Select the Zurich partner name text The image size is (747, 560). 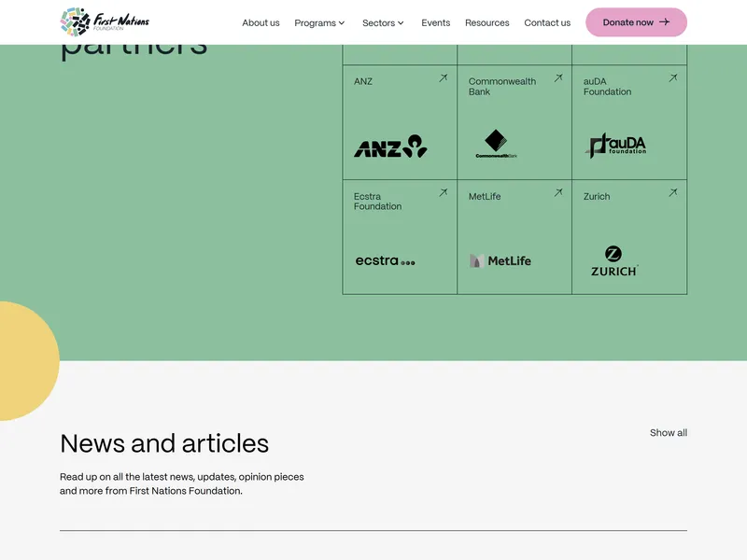click(597, 196)
